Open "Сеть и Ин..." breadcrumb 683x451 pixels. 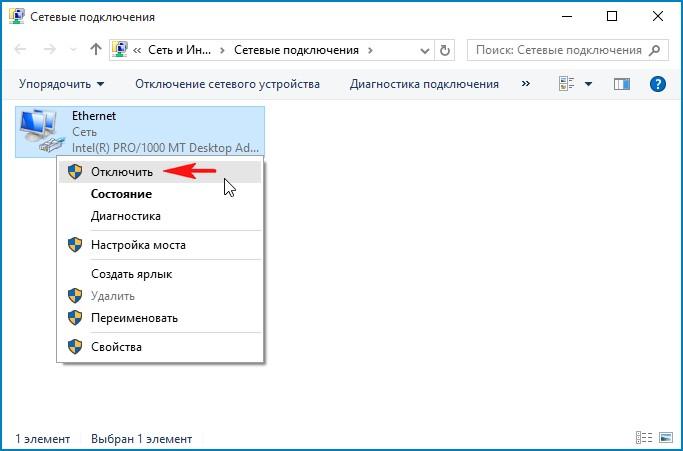(179, 50)
